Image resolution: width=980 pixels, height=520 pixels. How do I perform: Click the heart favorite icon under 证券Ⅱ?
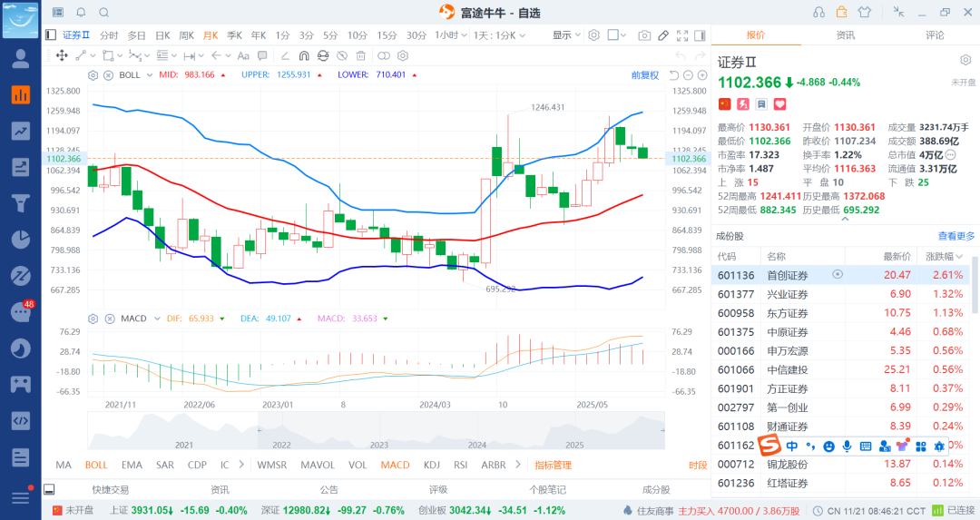[x=779, y=104]
